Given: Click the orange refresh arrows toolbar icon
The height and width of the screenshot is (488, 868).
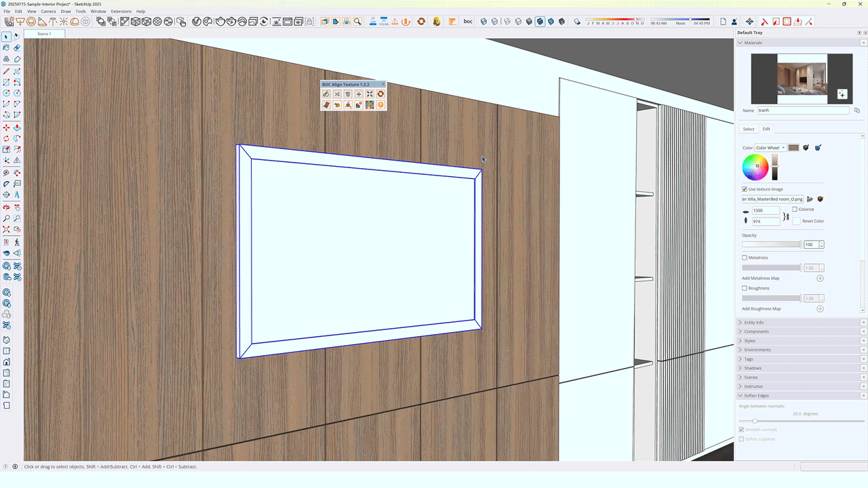Looking at the screenshot, I should 421,22.
